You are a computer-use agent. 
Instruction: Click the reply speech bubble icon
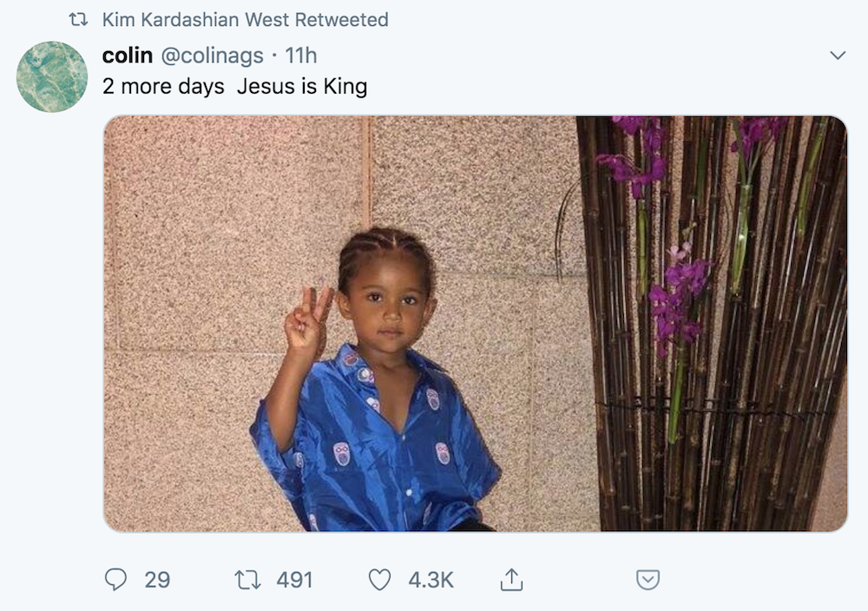115,580
